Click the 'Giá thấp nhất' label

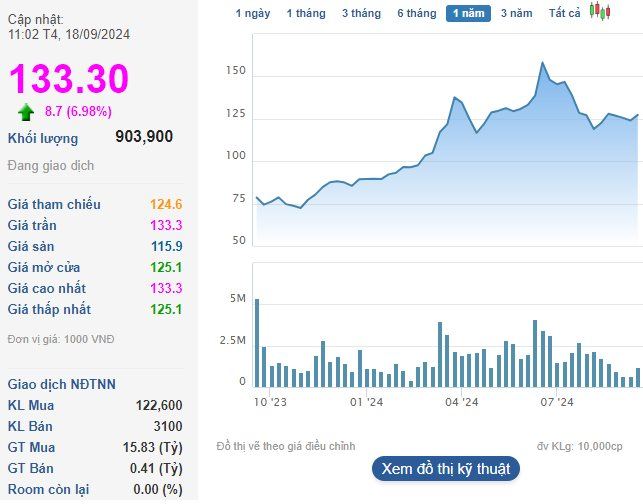pos(49,309)
